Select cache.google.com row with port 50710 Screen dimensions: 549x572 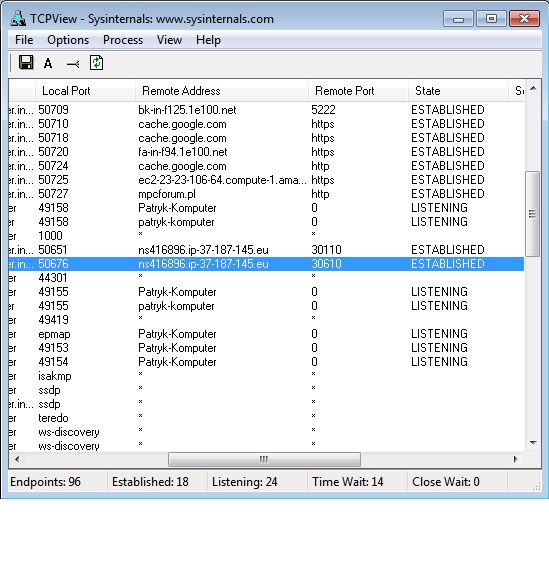pyautogui.click(x=266, y=124)
